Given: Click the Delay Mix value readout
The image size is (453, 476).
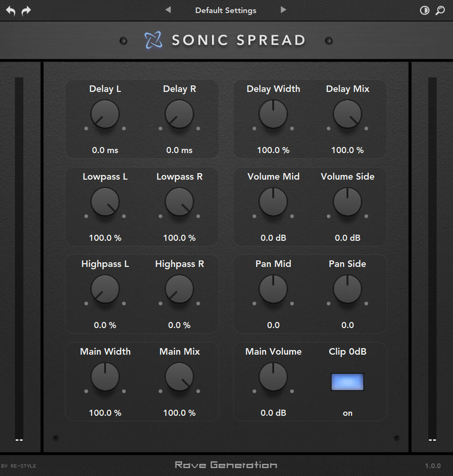Looking at the screenshot, I should point(347,150).
